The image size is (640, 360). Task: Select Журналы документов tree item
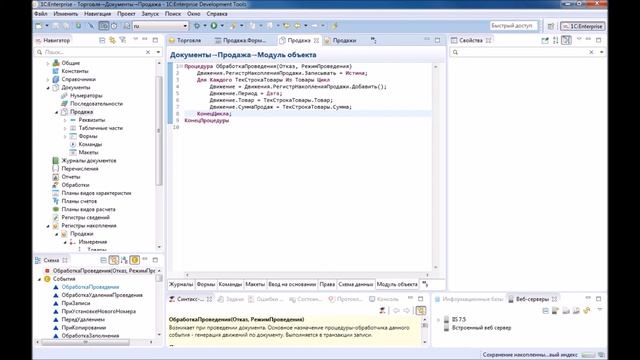point(89,160)
